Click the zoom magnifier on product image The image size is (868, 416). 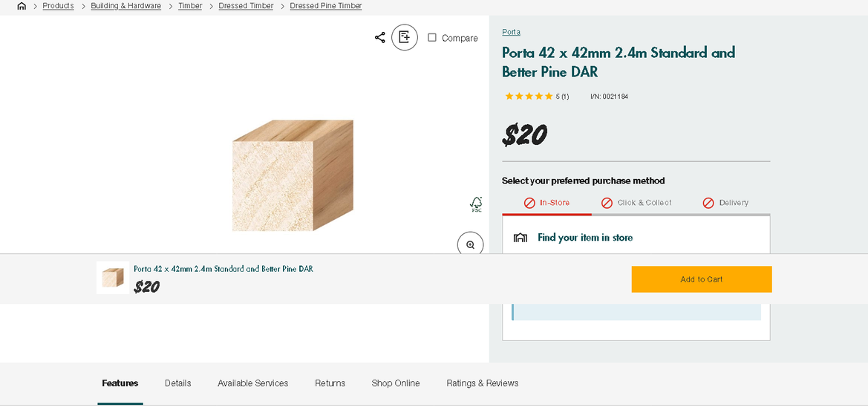[470, 244]
